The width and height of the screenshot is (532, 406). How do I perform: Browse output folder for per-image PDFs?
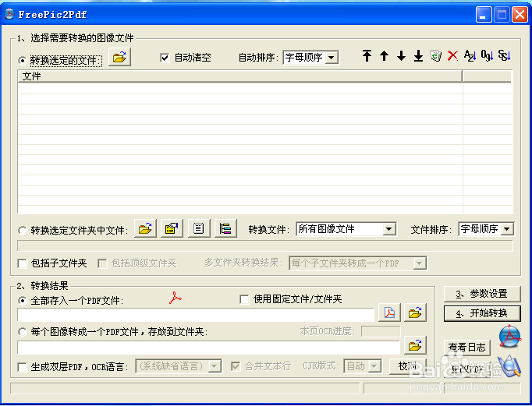click(x=415, y=345)
